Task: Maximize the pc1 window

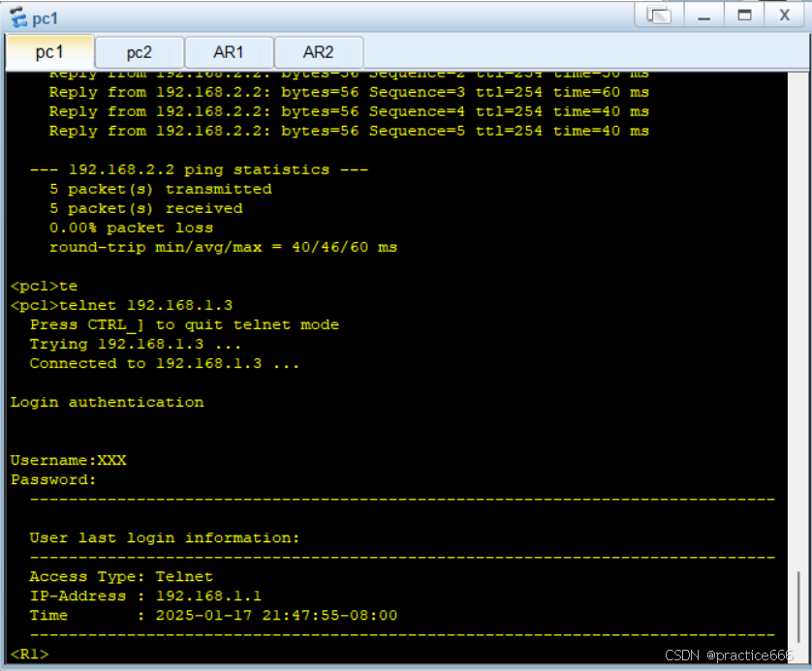Action: click(744, 15)
